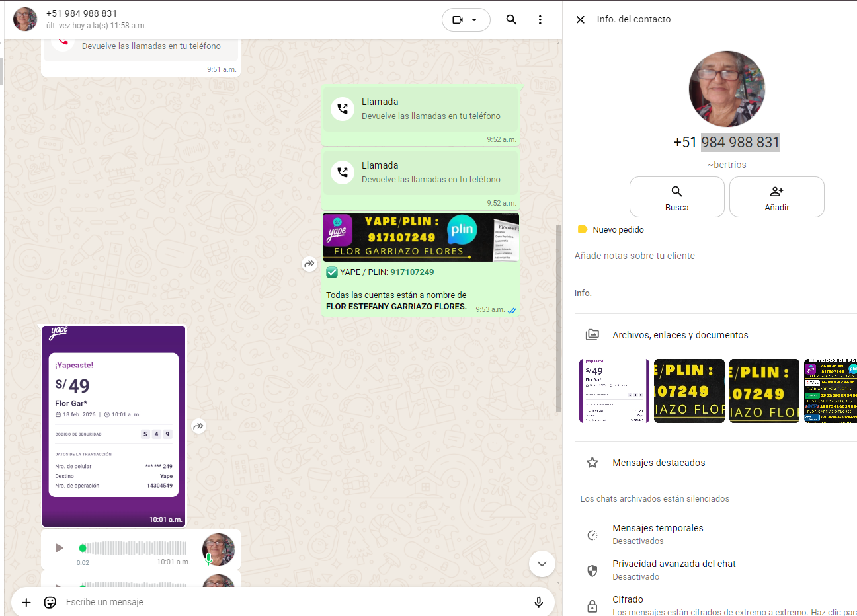Close the contact info panel
The width and height of the screenshot is (857, 616).
(x=580, y=20)
